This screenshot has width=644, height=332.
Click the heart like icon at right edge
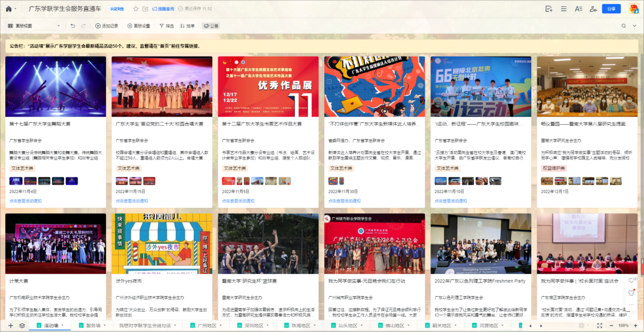point(631,281)
